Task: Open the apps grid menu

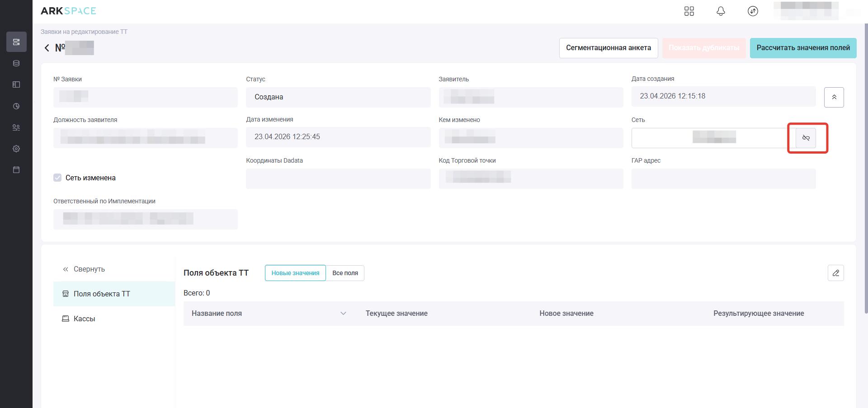Action: [689, 11]
